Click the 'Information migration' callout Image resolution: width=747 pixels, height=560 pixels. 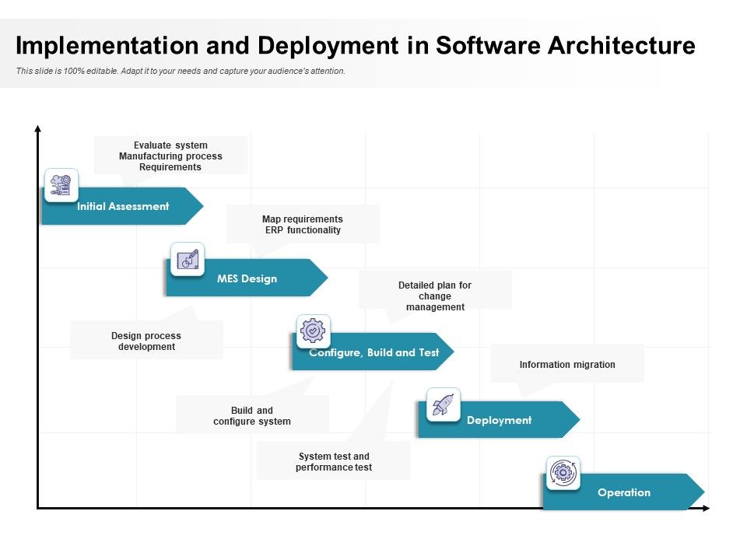[x=567, y=364]
